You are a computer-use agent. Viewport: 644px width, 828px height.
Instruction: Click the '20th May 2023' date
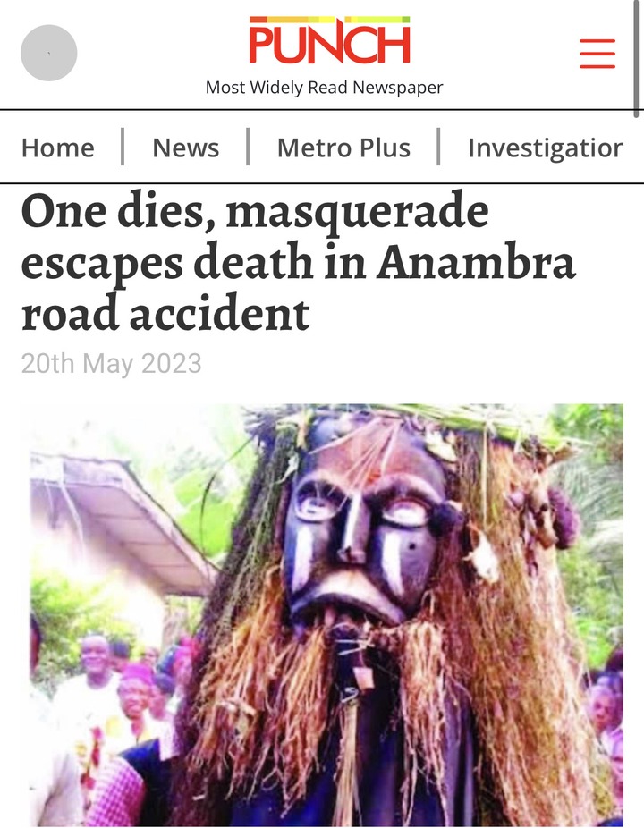tap(112, 363)
